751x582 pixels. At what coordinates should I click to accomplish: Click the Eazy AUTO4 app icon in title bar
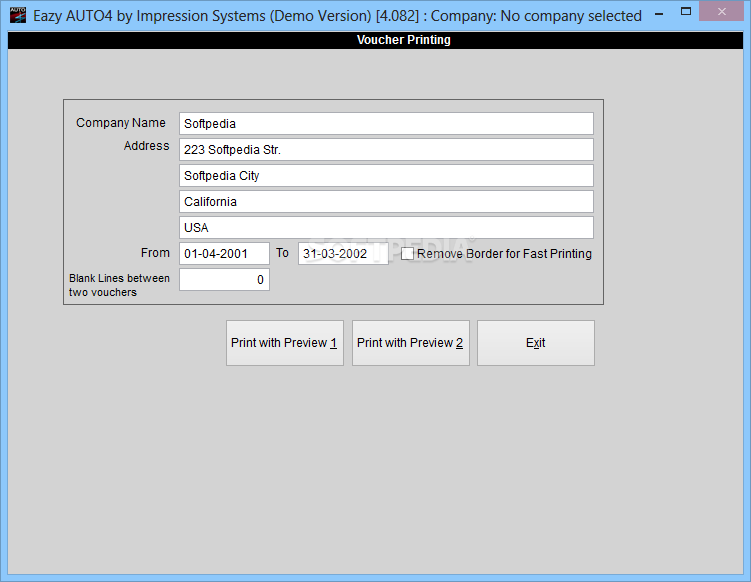[x=18, y=15]
